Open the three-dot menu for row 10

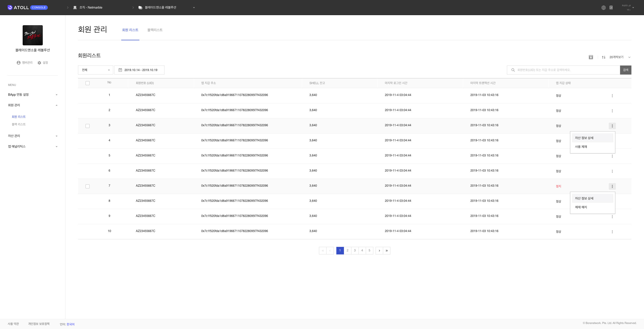tap(612, 232)
